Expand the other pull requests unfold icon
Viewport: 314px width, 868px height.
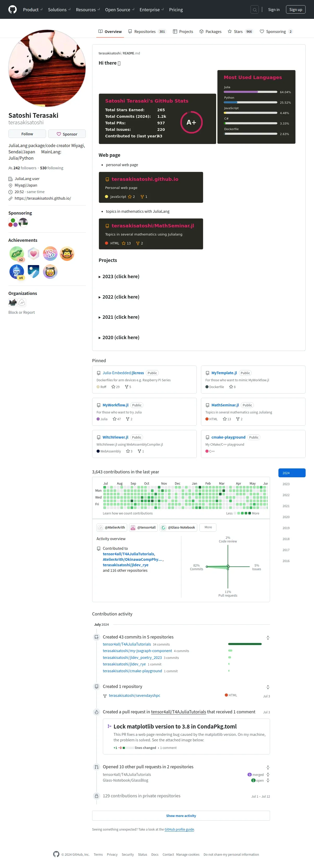(x=268, y=767)
